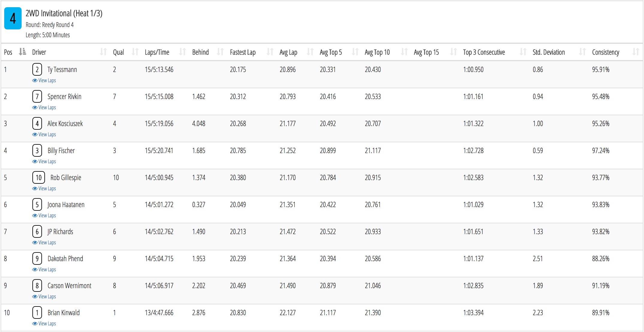Sort table by the Pos column icon
Image resolution: width=644 pixels, height=332 pixels.
click(x=22, y=52)
